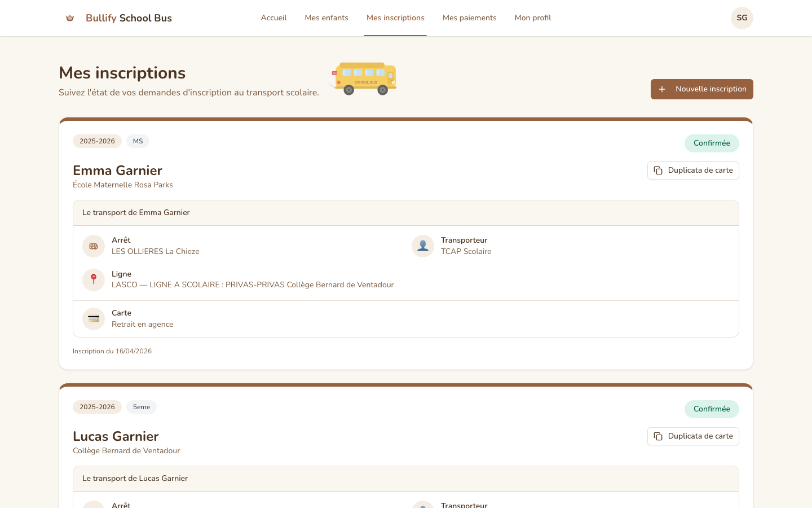Click the Bullify crown logo icon

pos(70,18)
